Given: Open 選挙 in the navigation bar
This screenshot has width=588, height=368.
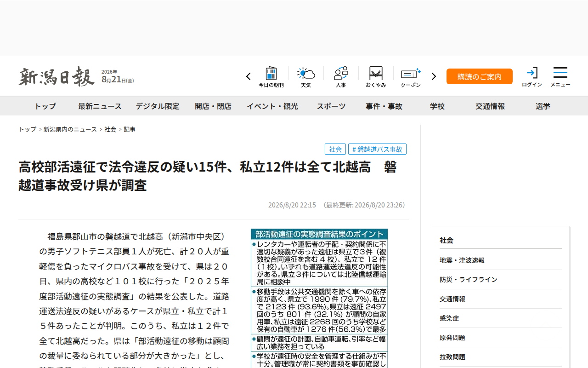Looking at the screenshot, I should click(x=543, y=106).
